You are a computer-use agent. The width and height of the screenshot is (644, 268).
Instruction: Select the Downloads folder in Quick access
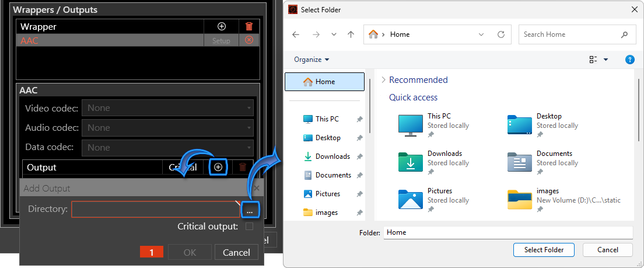point(434,163)
